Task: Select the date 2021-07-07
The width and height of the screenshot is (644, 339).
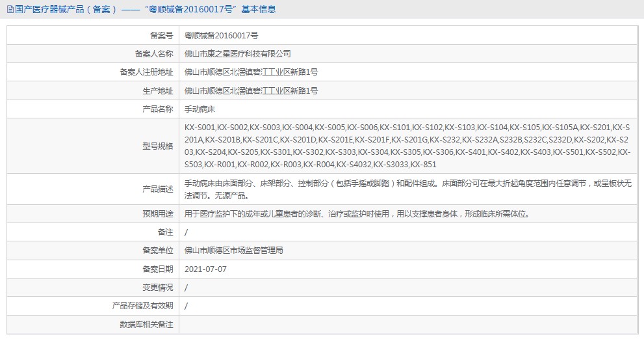Action: pyautogui.click(x=205, y=269)
